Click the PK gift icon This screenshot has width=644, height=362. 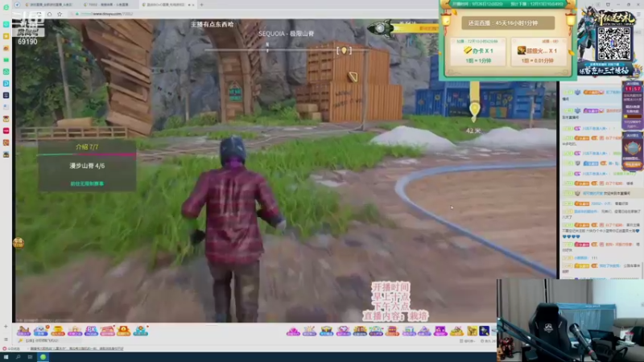[91, 331]
